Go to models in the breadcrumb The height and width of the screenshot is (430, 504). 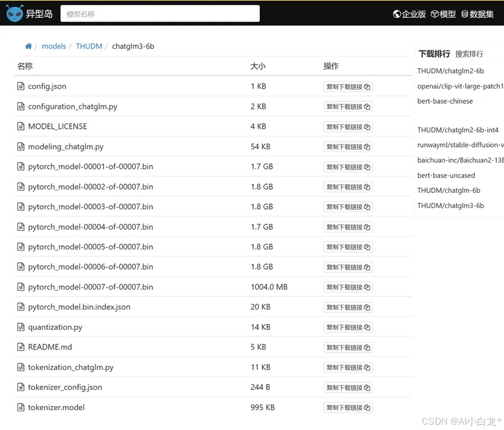54,46
